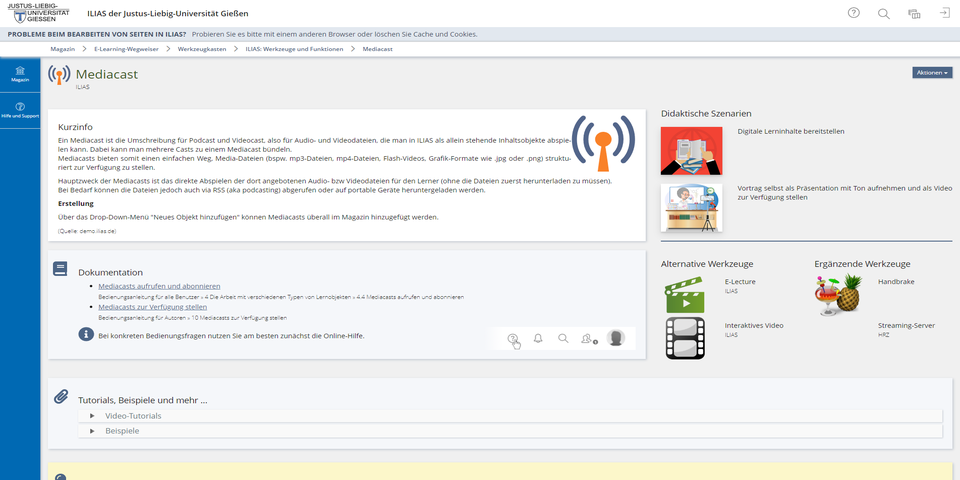Click the Ergänzende Werkzeuge heading
Viewport: 960px width, 480px height.
[x=862, y=264]
